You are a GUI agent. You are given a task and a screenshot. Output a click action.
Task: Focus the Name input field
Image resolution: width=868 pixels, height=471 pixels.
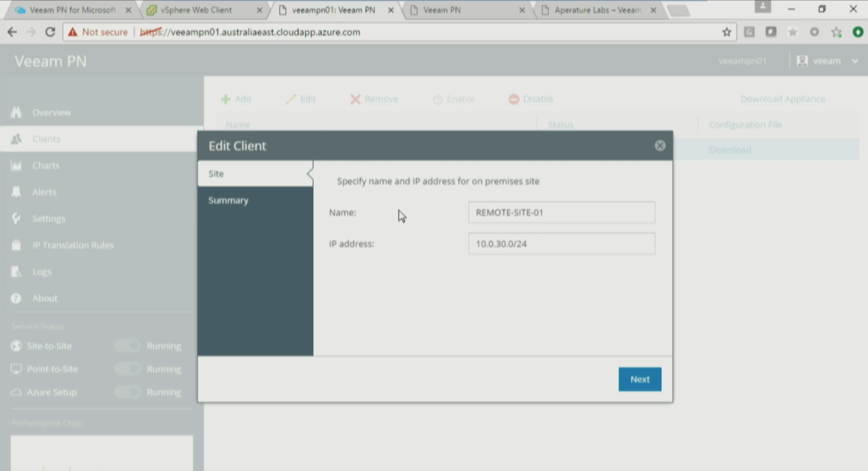point(561,212)
